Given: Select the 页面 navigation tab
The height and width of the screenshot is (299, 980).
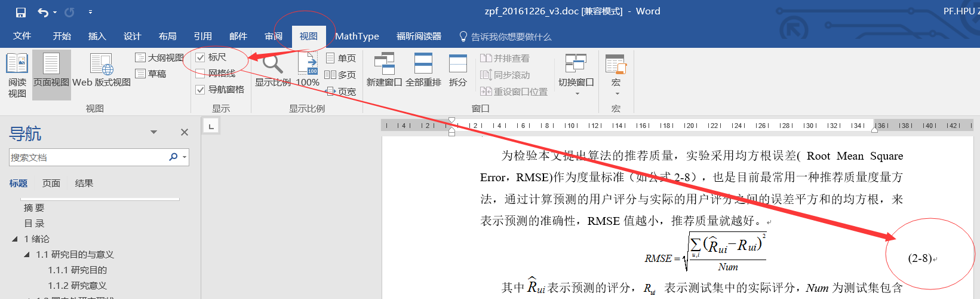Looking at the screenshot, I should click(x=51, y=184).
